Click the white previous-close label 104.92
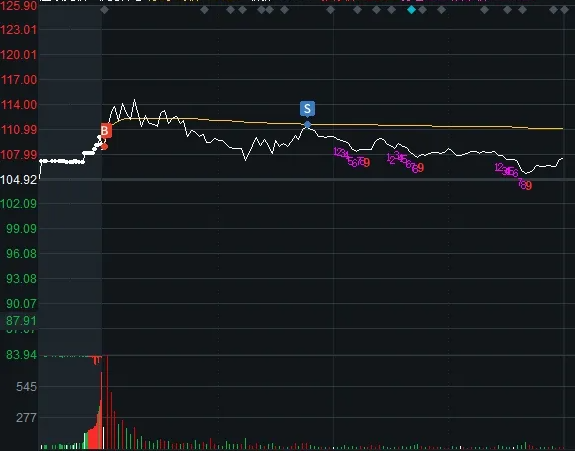The height and width of the screenshot is (451, 575). click(x=19, y=180)
